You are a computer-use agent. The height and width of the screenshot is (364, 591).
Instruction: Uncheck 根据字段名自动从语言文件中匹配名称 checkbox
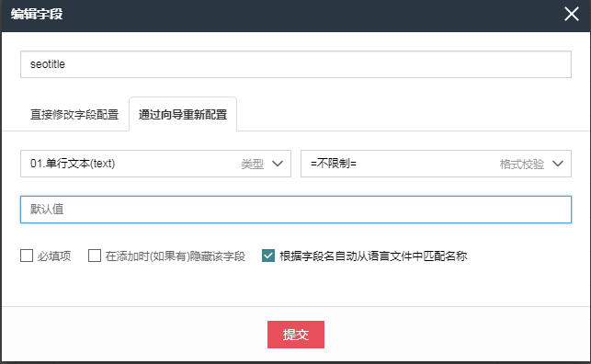[x=268, y=256]
